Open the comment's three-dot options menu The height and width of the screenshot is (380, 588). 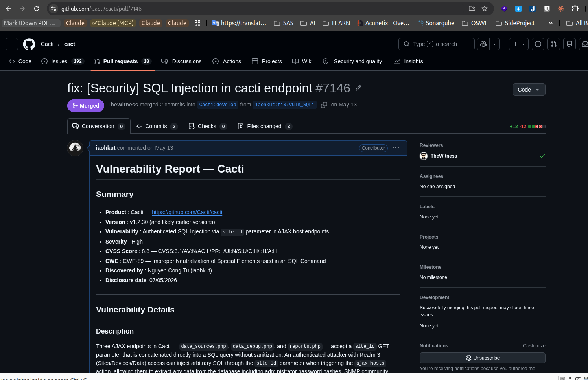click(396, 148)
